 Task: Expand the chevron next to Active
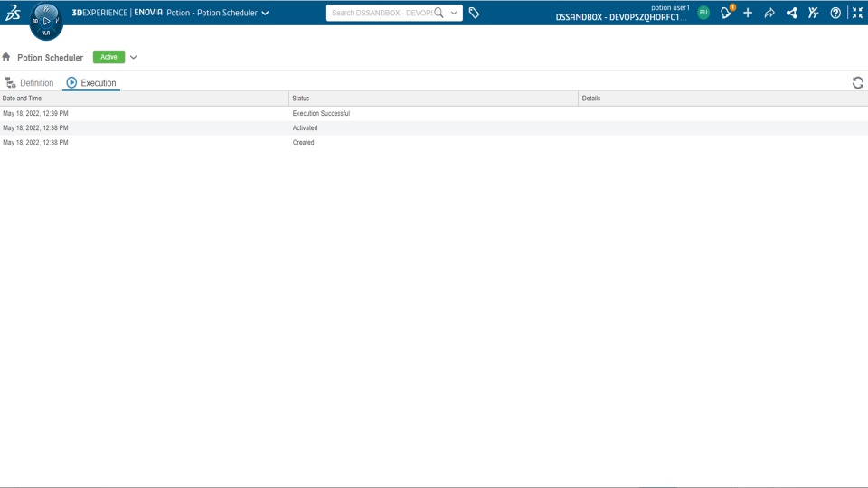[x=134, y=57]
